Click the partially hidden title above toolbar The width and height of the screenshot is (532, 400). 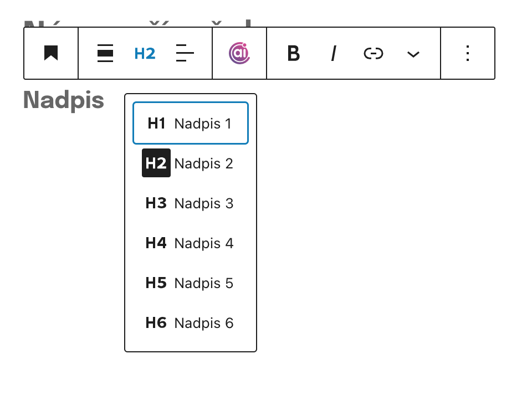point(139,23)
